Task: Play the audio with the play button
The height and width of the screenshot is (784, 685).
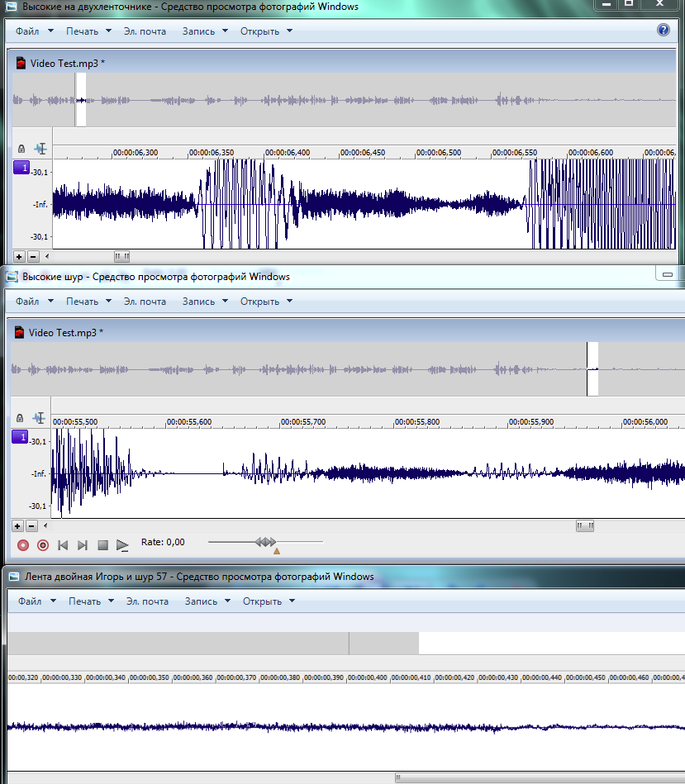Action: pos(122,545)
